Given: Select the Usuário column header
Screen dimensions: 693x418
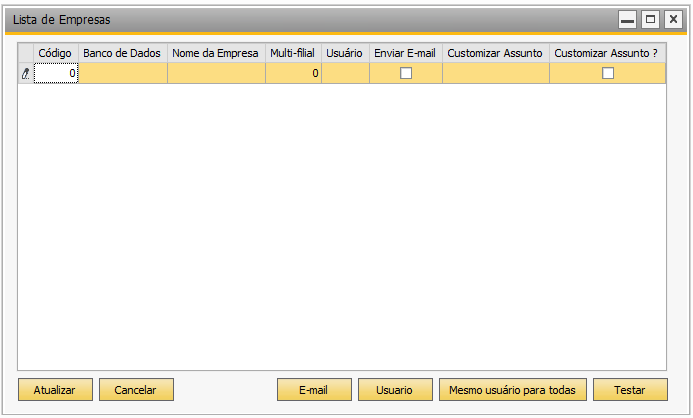Looking at the screenshot, I should [x=346, y=53].
